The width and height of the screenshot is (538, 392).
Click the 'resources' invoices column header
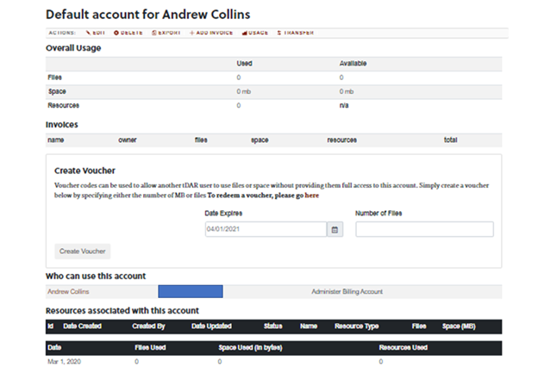(x=341, y=140)
